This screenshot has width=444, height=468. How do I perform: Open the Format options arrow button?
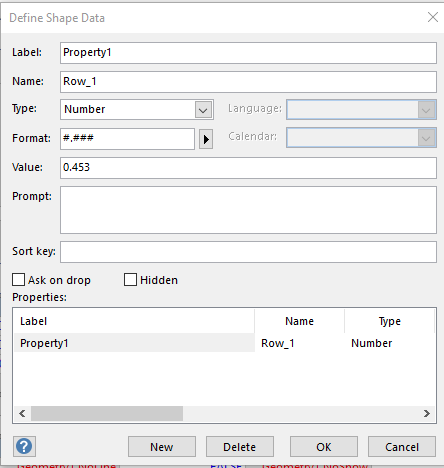tap(206, 139)
